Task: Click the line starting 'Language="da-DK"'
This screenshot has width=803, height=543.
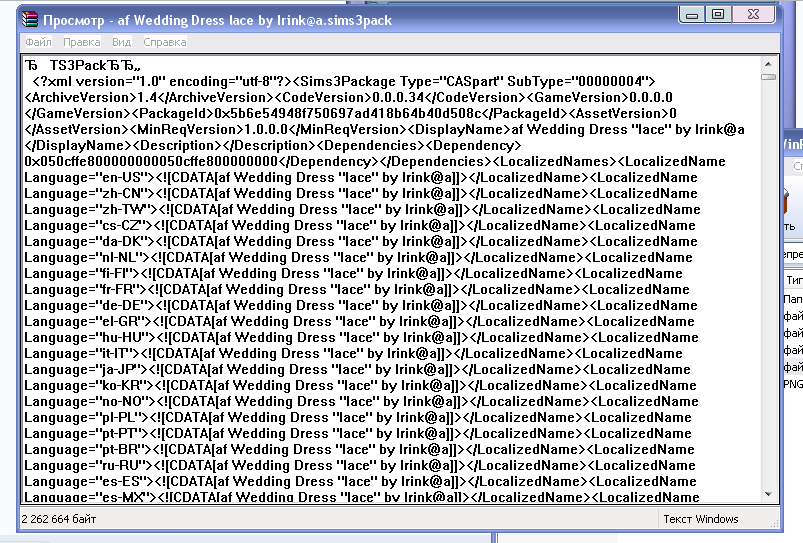Action: coord(361,241)
